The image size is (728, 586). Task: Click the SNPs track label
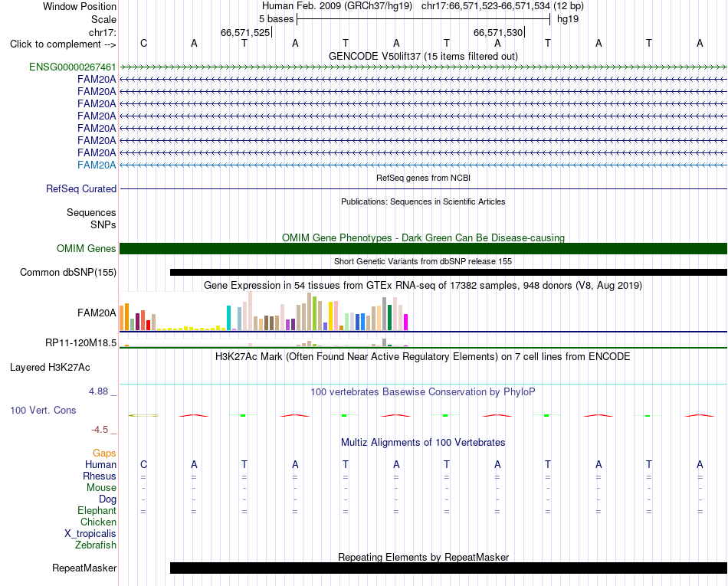click(x=103, y=224)
